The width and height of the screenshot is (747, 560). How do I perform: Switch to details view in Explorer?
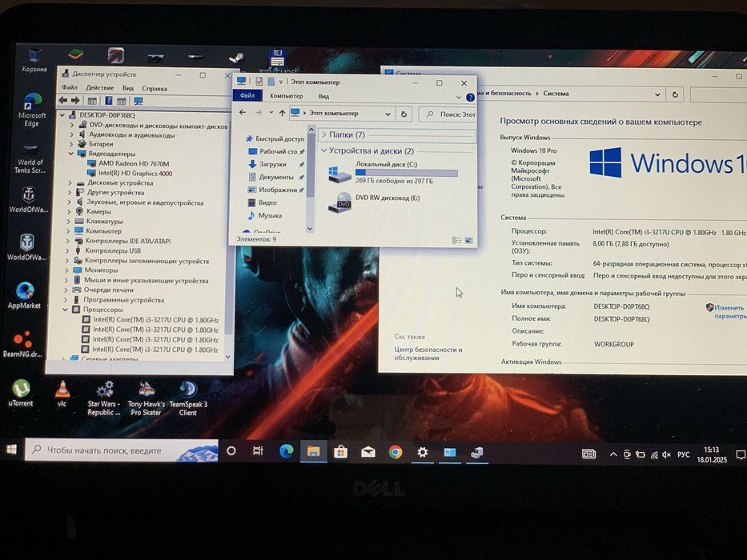[456, 241]
